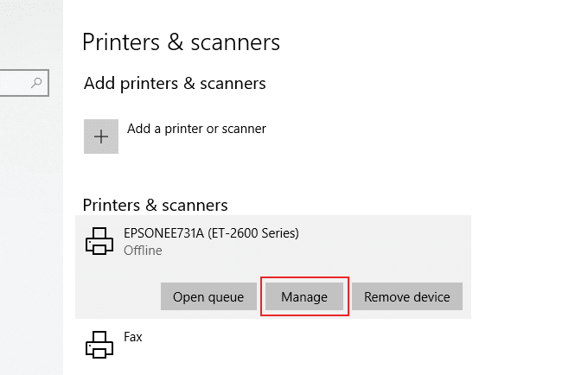
Task: Click blank space left of Open queue button
Action: (x=117, y=296)
